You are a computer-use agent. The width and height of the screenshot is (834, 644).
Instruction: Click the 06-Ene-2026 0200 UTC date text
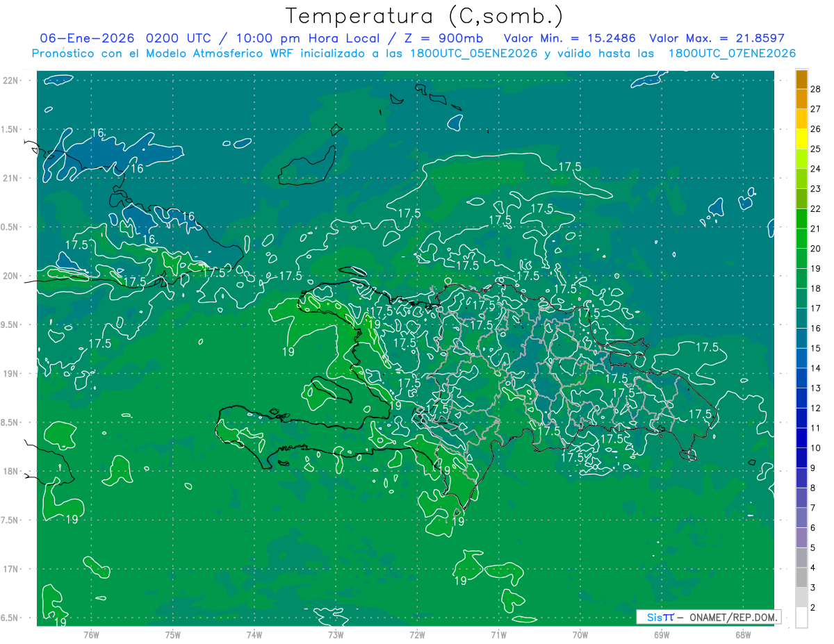coord(118,38)
